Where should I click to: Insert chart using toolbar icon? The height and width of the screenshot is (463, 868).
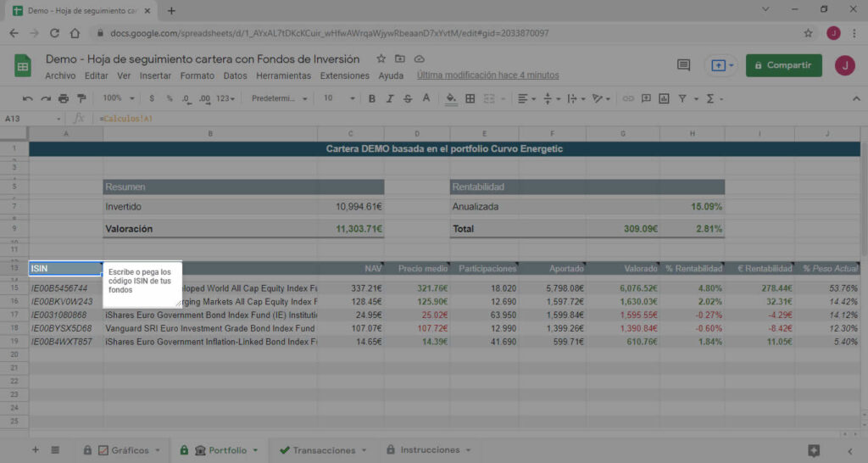(x=664, y=98)
